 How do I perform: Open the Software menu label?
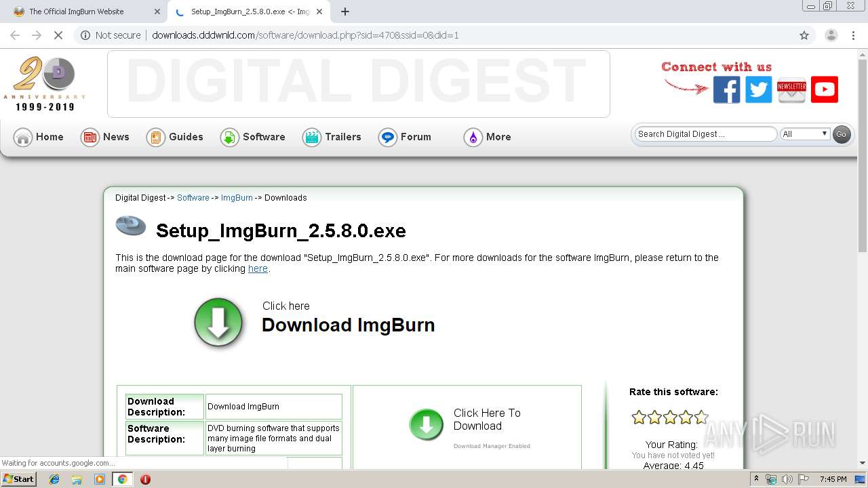coord(264,137)
